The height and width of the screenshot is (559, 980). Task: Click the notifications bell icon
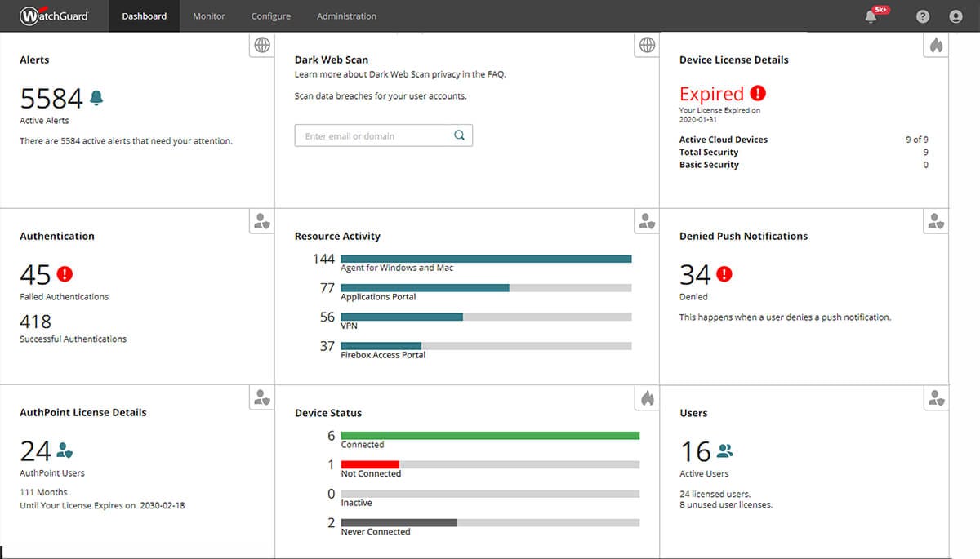coord(871,16)
